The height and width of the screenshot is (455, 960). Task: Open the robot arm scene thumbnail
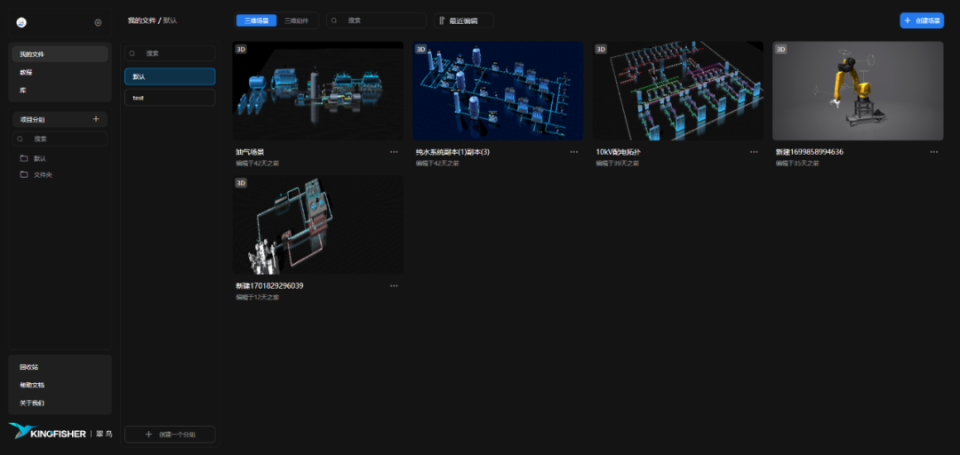click(x=858, y=91)
